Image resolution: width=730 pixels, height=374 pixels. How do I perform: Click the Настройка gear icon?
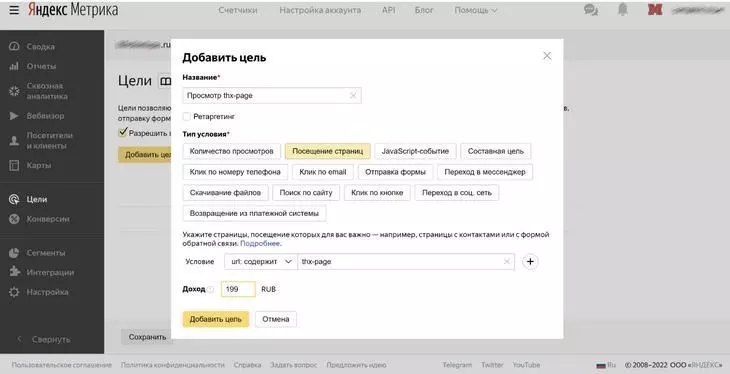tap(14, 292)
